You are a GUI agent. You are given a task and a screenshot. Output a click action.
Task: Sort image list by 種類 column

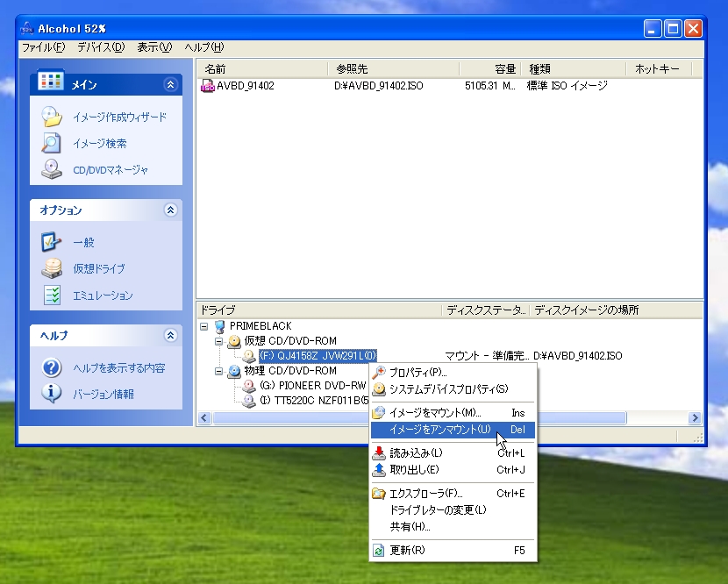574,69
